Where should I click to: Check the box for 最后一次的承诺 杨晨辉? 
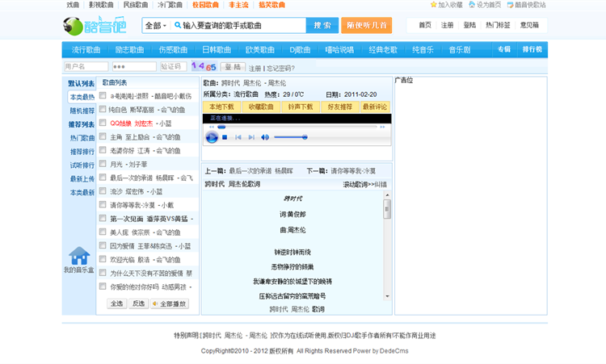point(103,178)
